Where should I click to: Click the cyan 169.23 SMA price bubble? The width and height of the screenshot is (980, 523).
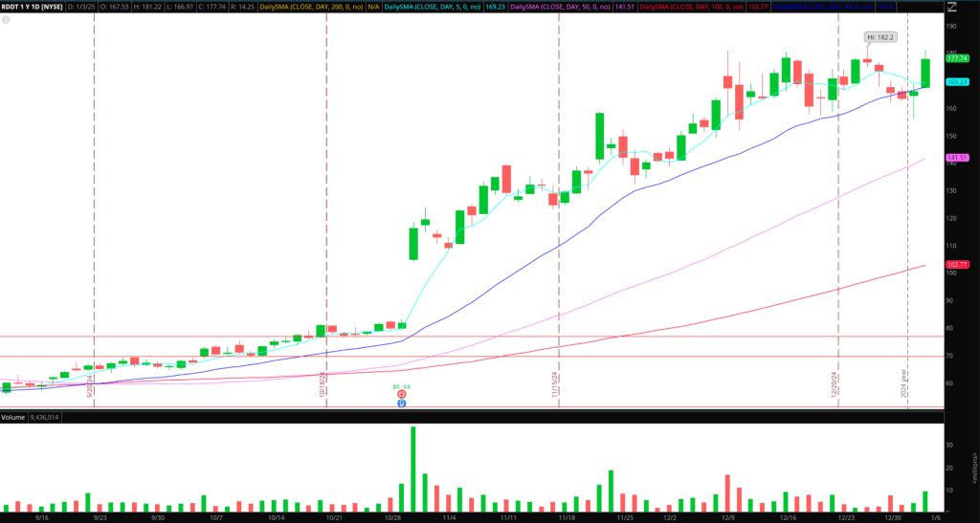click(x=957, y=82)
